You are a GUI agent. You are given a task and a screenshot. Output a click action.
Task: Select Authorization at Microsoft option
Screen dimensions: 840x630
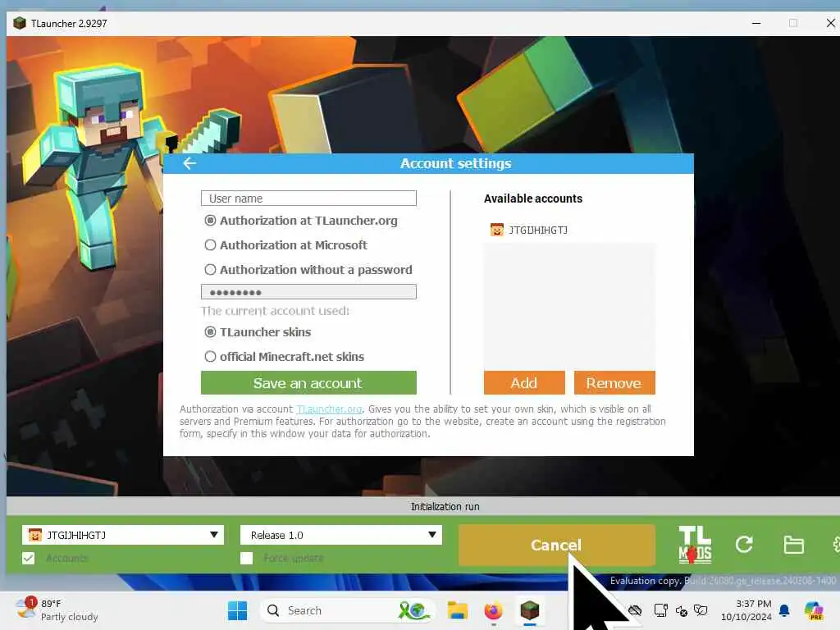click(x=210, y=245)
